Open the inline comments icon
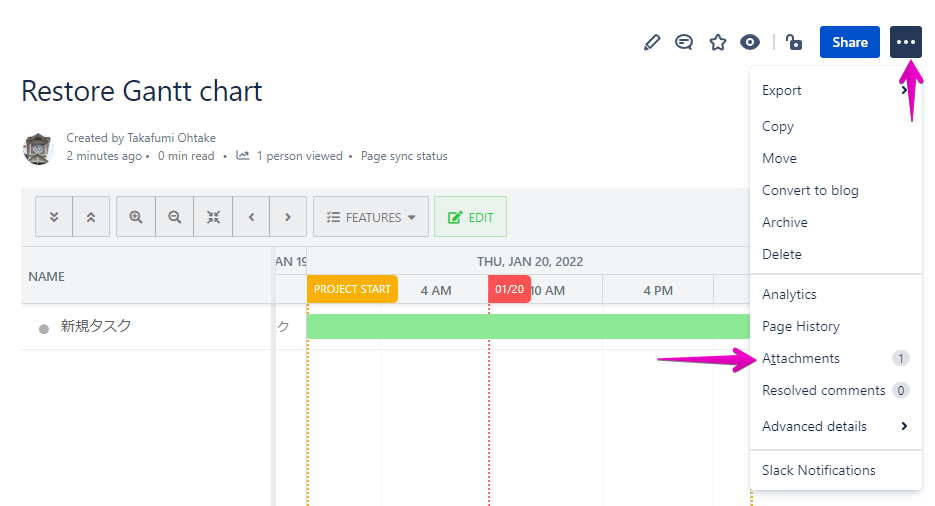935x506 pixels. coord(684,42)
